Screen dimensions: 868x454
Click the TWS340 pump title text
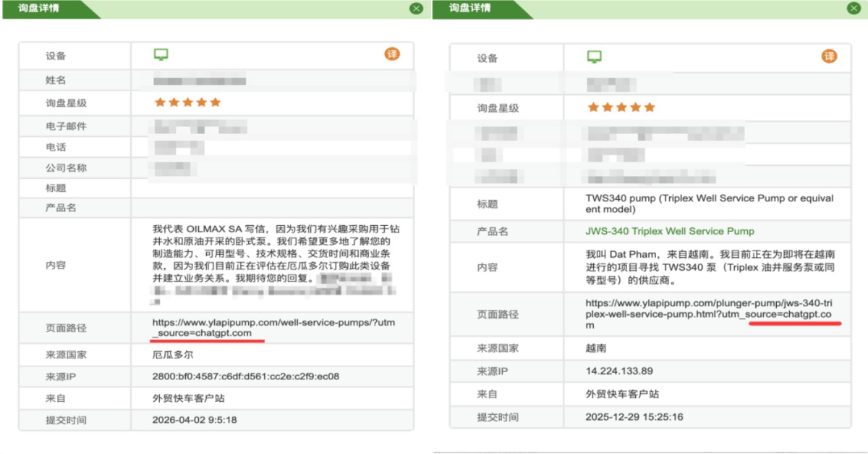[x=709, y=203]
